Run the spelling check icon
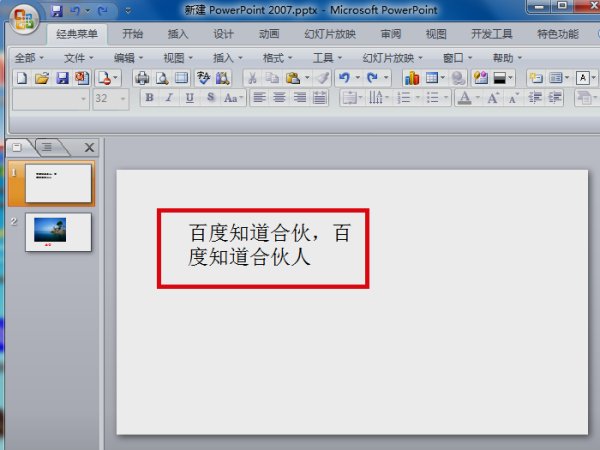Screen dimensions: 600x450 click(203, 78)
